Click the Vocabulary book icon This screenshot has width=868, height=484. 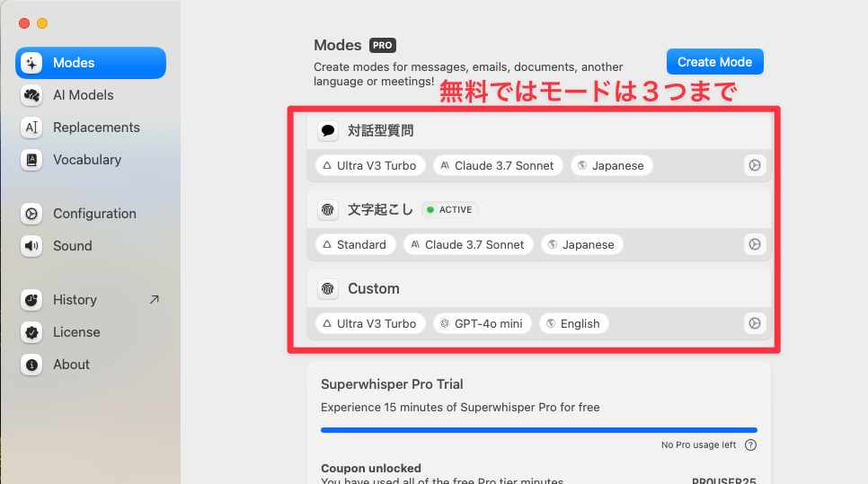(x=31, y=160)
